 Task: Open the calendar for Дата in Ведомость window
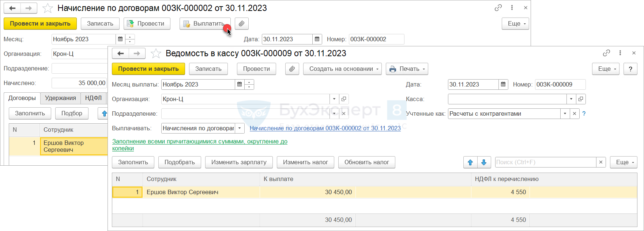(x=503, y=84)
